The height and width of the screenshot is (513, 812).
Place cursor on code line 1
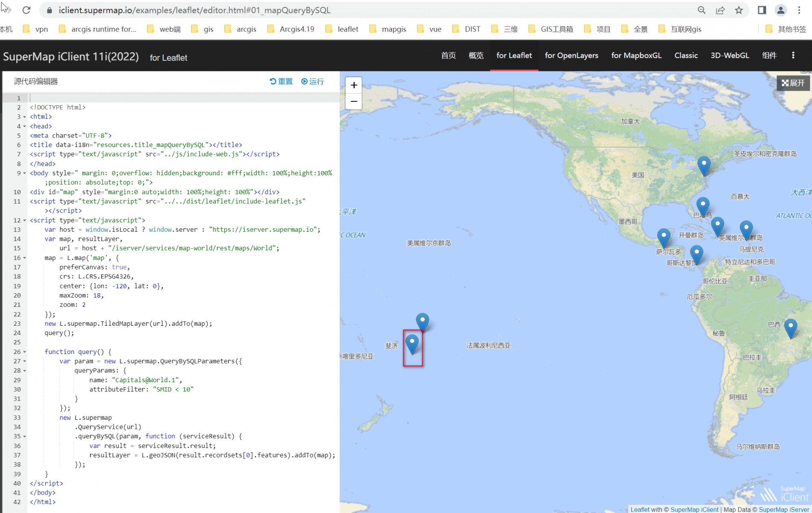coord(184,98)
